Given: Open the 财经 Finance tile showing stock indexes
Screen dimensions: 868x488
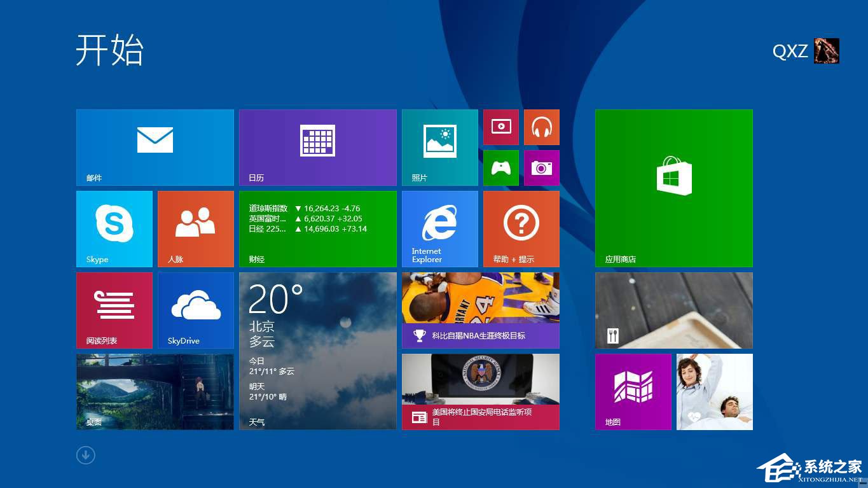Looking at the screenshot, I should (318, 228).
